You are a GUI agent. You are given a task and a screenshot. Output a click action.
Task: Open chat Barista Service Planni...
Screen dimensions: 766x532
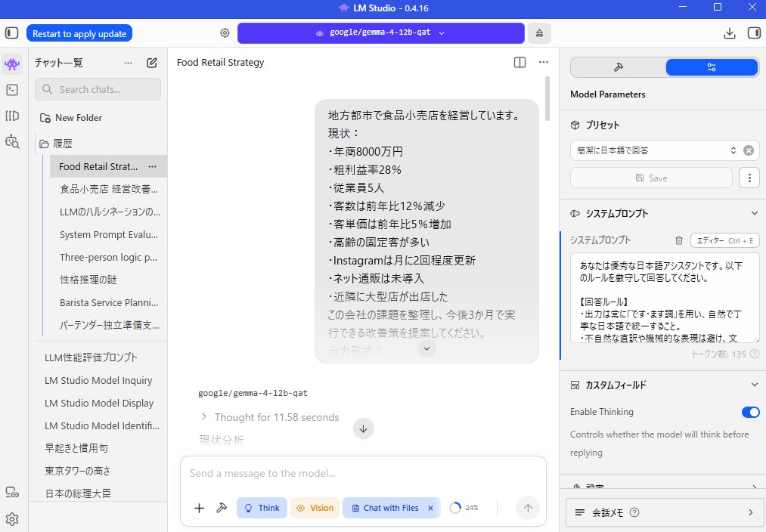point(108,302)
